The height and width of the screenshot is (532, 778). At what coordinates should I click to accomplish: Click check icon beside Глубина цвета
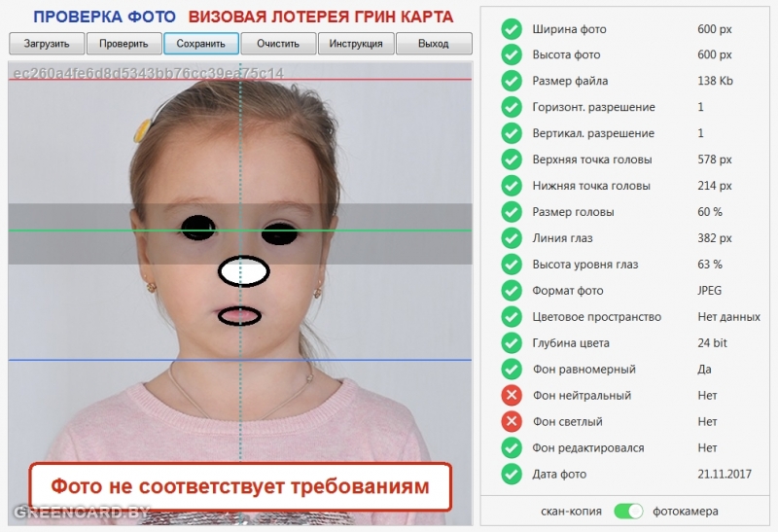coord(512,343)
